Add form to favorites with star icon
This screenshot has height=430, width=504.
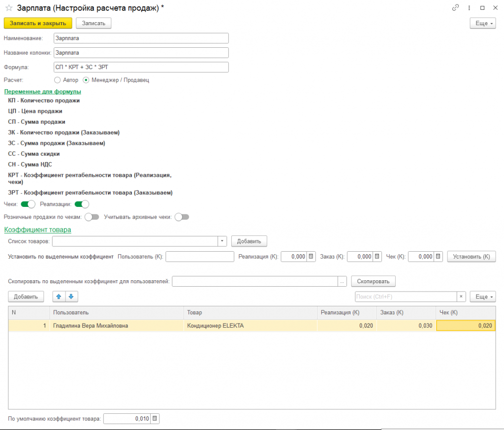pos(9,8)
